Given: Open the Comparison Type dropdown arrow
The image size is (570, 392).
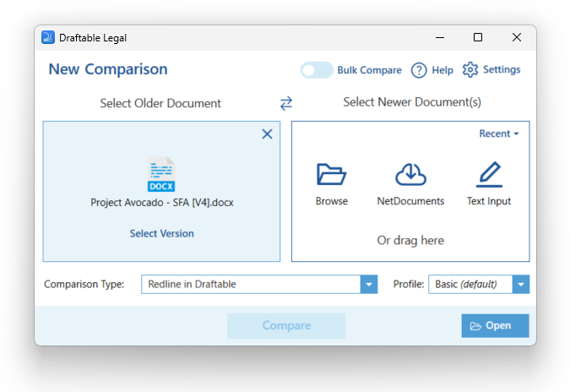Looking at the screenshot, I should pyautogui.click(x=369, y=285).
